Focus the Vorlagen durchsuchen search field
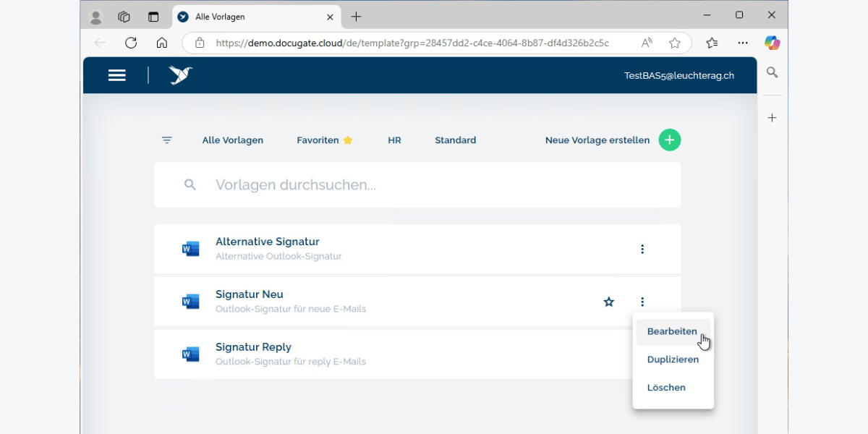This screenshot has width=868, height=434. coord(434,185)
